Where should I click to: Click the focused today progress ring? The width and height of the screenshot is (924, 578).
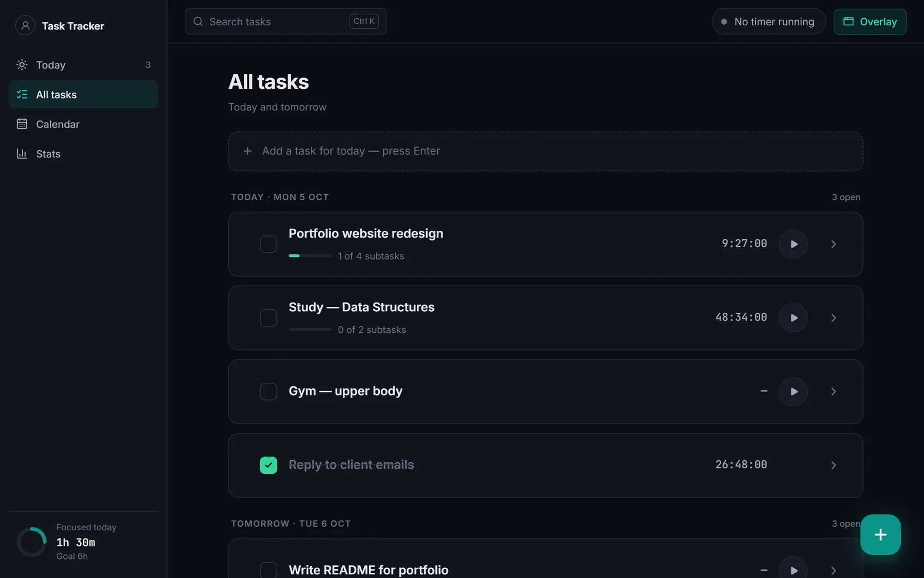coord(32,542)
